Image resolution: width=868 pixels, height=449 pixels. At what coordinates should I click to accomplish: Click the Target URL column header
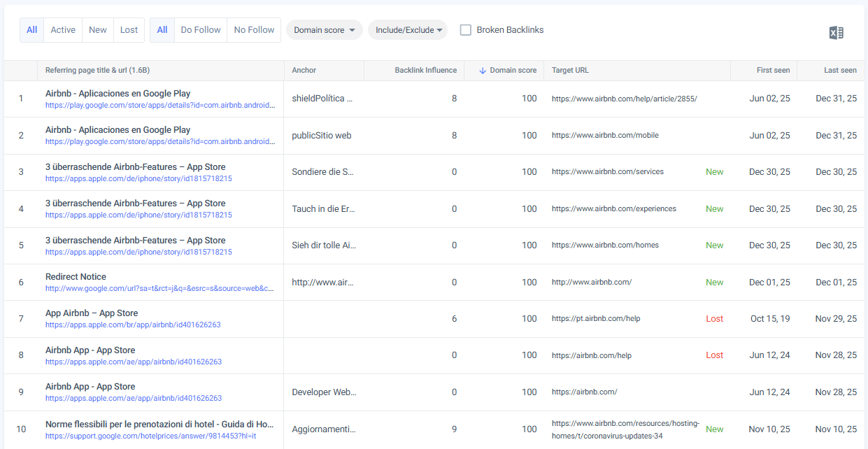coord(570,71)
